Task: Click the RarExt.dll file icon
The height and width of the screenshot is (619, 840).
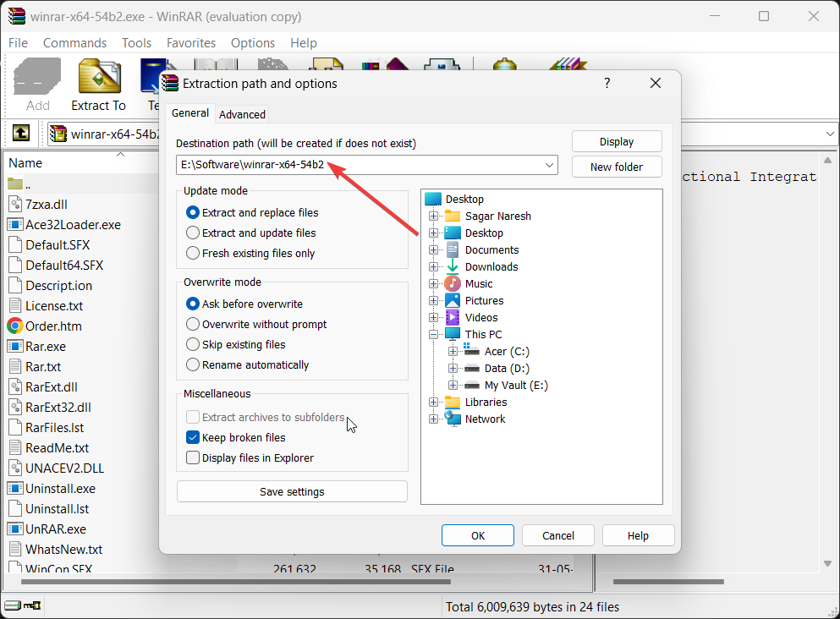Action: point(15,386)
